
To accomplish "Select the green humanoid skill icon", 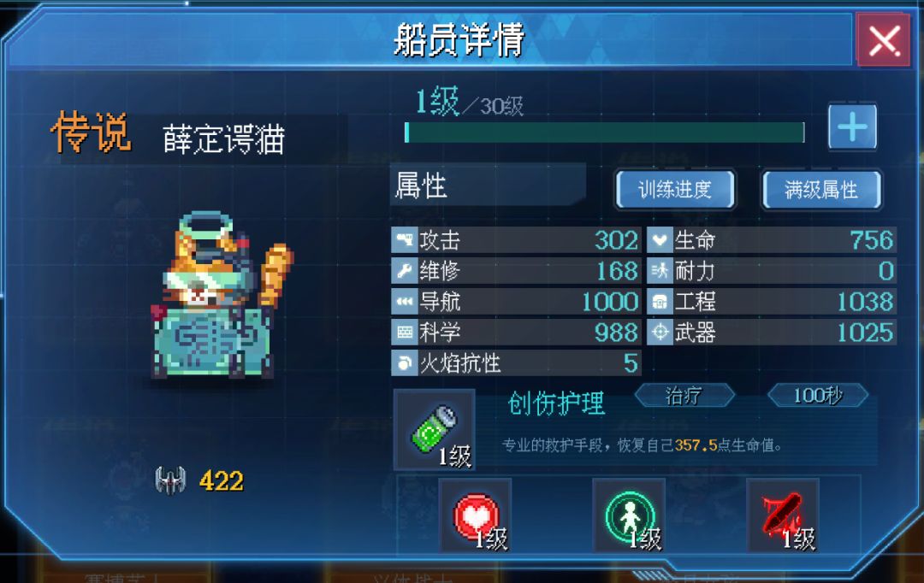I will click(x=630, y=515).
